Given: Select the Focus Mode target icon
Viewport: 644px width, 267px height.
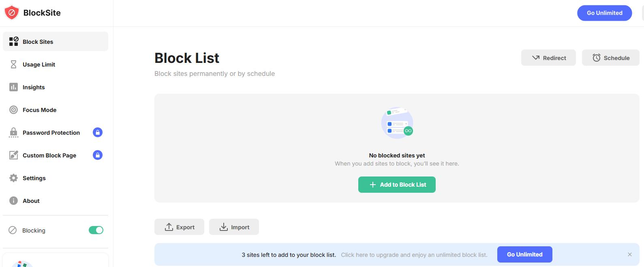Looking at the screenshot, I should click(x=13, y=110).
